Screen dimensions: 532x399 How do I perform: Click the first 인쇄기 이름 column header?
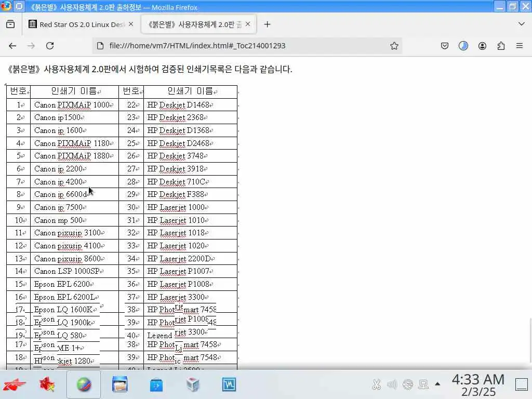click(75, 91)
